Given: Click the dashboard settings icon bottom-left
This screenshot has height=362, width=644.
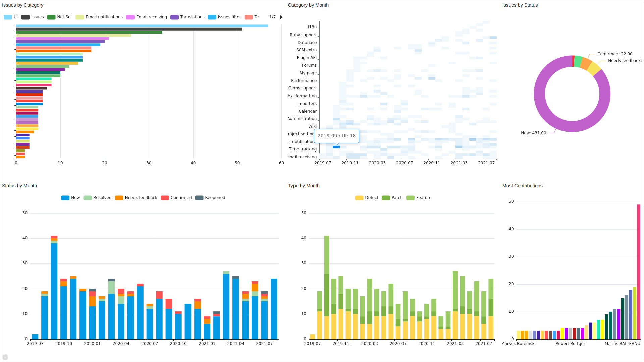Looking at the screenshot, I should [5, 357].
